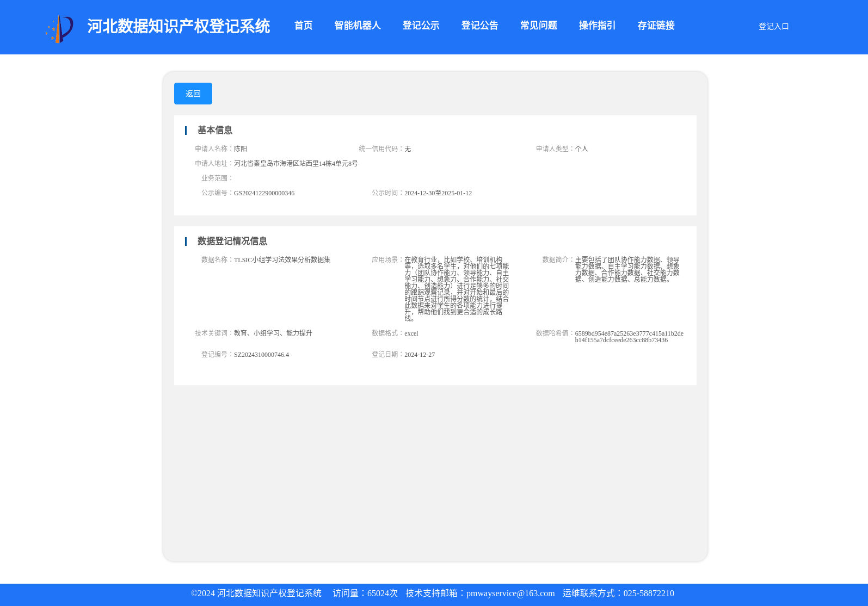The height and width of the screenshot is (606, 868).
Task: Select contact phone 025-58872210
Action: 649,593
